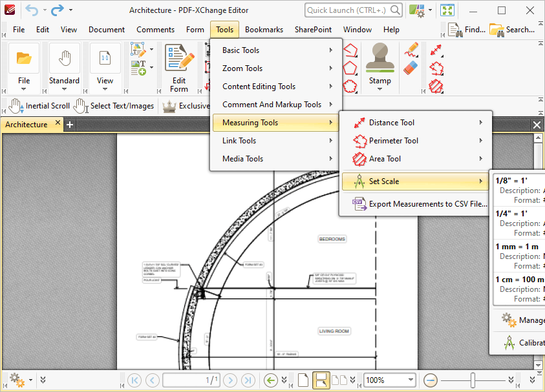545x392 pixels.
Task: Select the Stamp tool
Action: coord(380,61)
